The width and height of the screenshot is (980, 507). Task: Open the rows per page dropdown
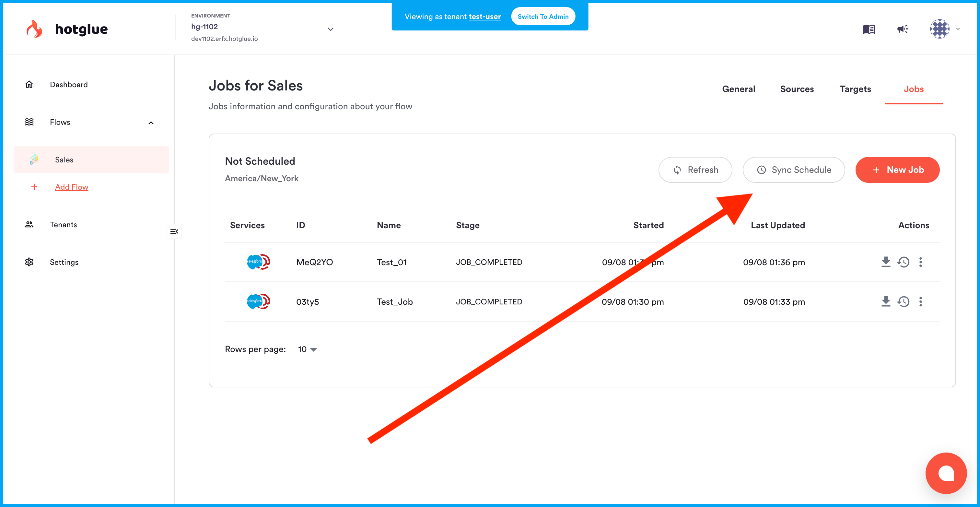(x=308, y=349)
